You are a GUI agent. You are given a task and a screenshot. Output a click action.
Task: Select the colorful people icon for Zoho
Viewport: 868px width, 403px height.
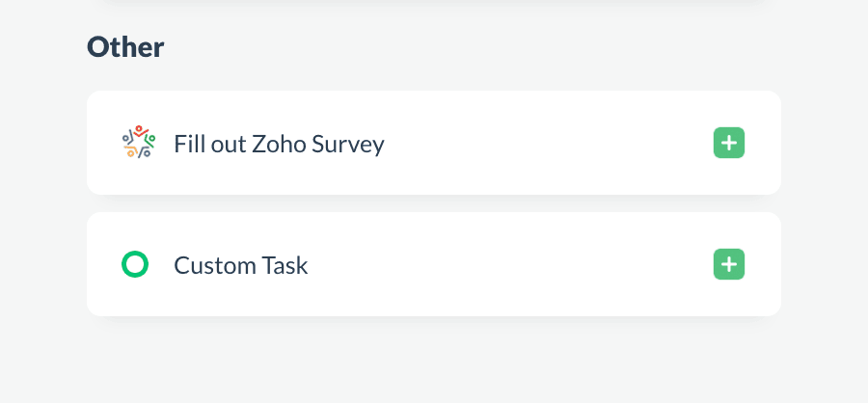pyautogui.click(x=138, y=143)
